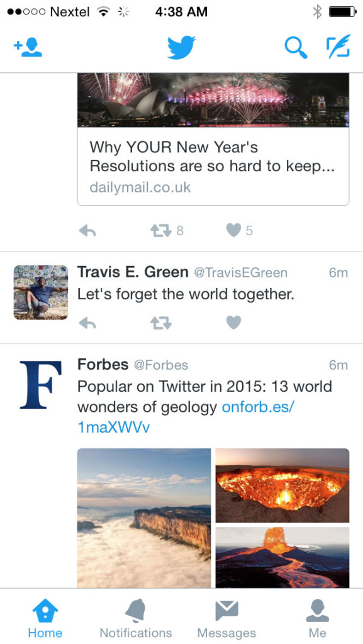View Travis E. Green's profile picture
The height and width of the screenshot is (644, 363).
point(41,292)
